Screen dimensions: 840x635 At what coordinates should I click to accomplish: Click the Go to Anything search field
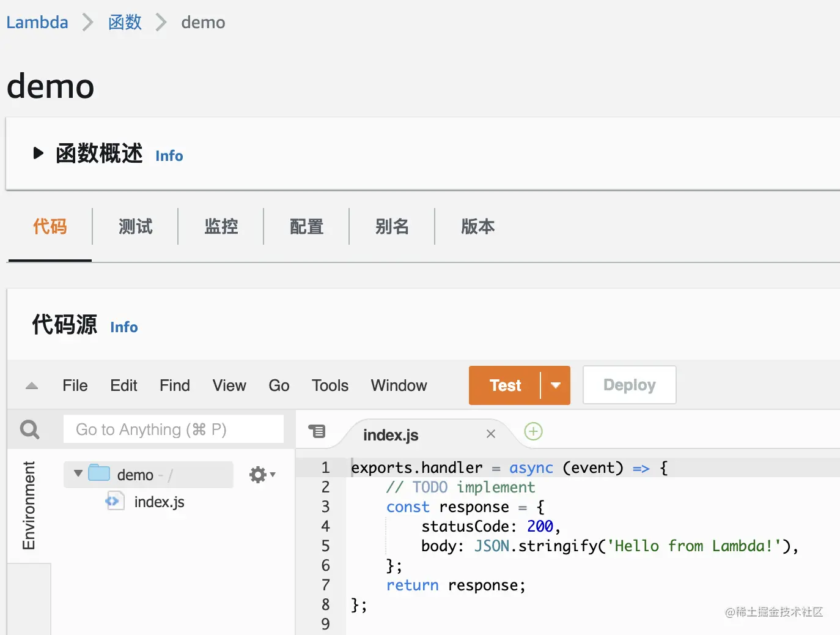[x=173, y=429]
